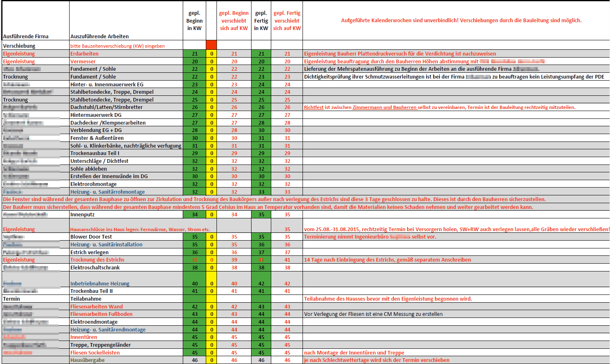
Task: Click the 'Estrich verlegen' cell
Action: point(89,253)
